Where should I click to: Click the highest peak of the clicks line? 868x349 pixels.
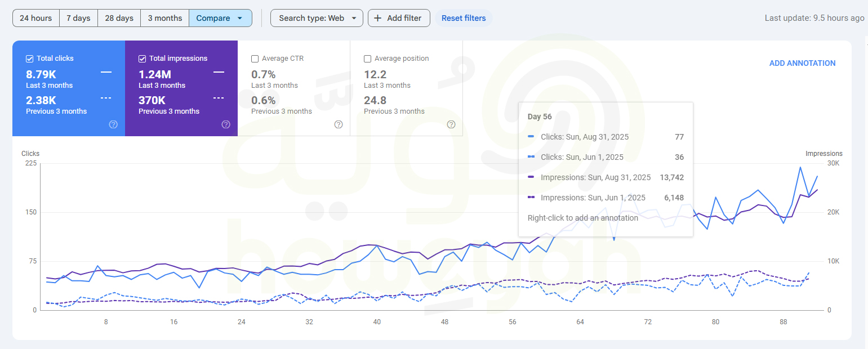(800, 167)
